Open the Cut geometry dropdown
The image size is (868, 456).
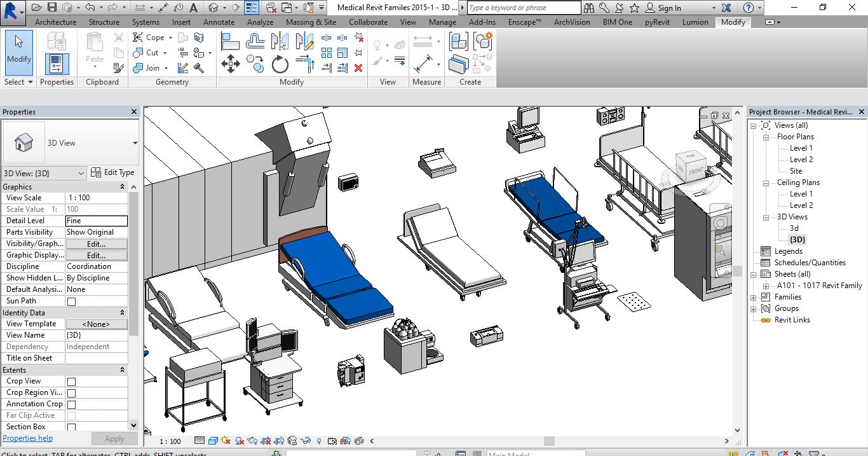coord(165,53)
